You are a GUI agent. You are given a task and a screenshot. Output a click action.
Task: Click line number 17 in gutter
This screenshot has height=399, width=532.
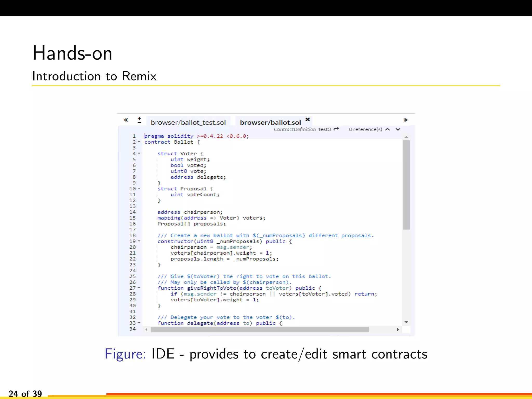click(x=132, y=230)
